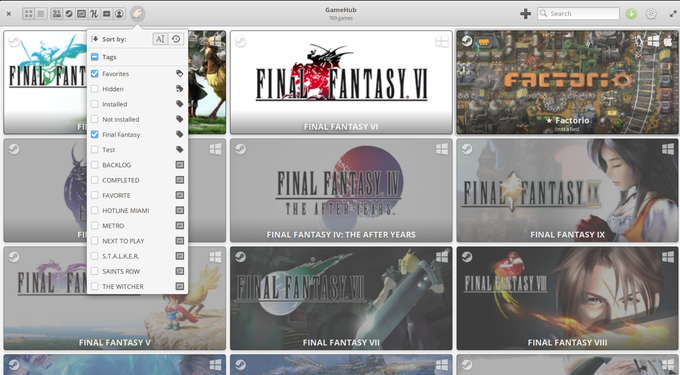Show games from all sources
Viewport: 680px width, 375px height.
coord(56,14)
